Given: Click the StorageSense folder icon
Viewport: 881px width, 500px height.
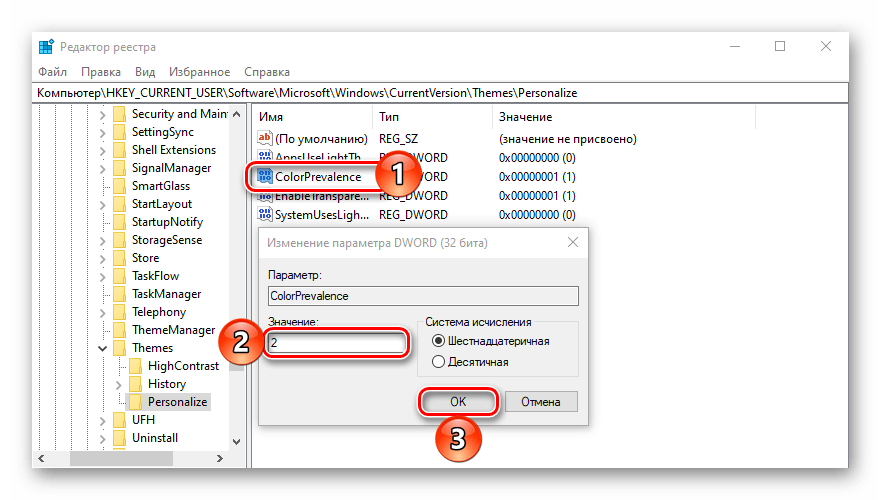Looking at the screenshot, I should click(x=119, y=240).
